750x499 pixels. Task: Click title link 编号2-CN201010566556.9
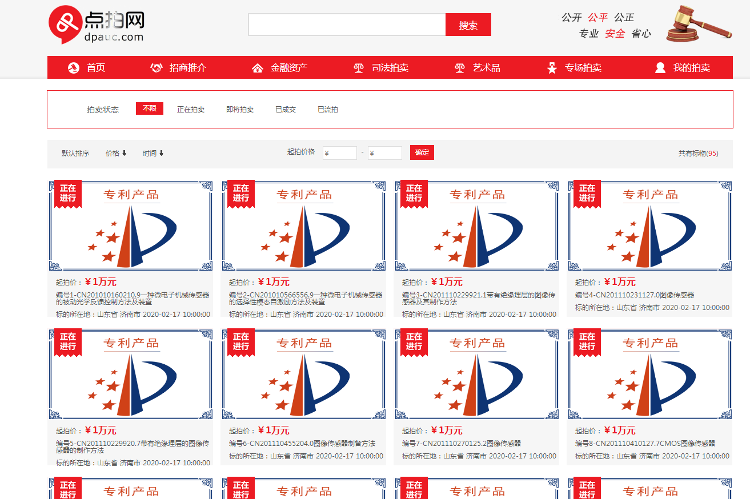[306, 299]
